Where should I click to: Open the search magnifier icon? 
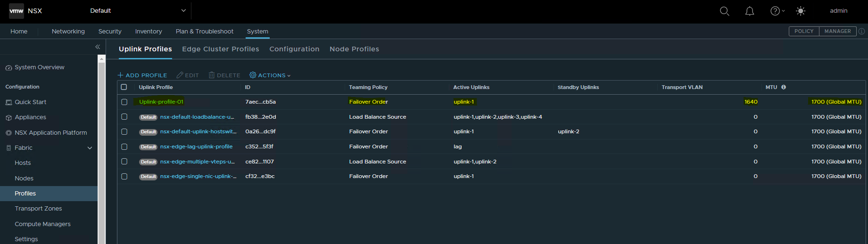click(725, 11)
